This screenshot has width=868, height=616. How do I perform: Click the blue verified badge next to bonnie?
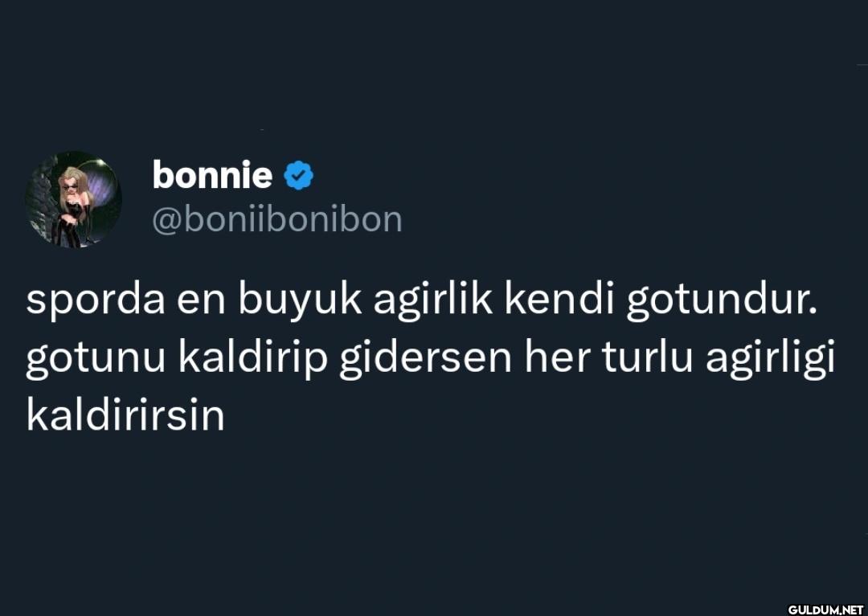298,175
